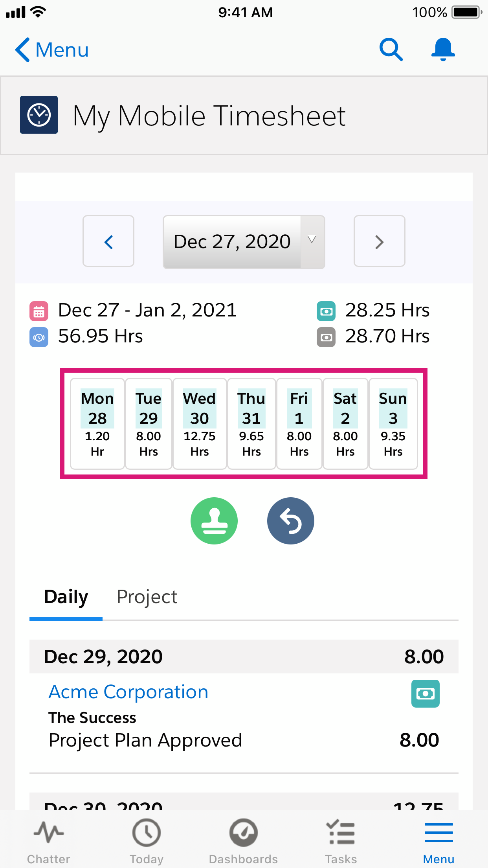488x868 pixels.
Task: Click the teal money icon on Acme Corporation entry
Action: [x=426, y=693]
